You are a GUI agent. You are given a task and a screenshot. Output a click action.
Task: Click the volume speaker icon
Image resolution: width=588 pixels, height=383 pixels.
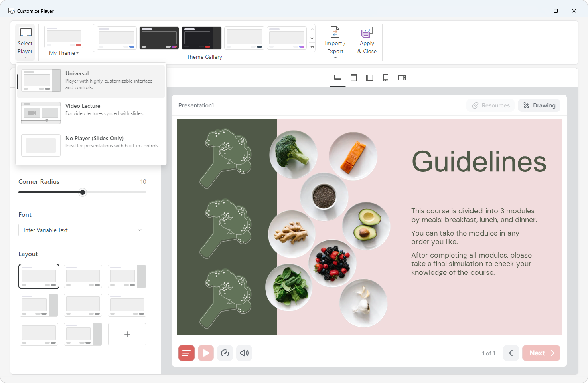pos(244,353)
